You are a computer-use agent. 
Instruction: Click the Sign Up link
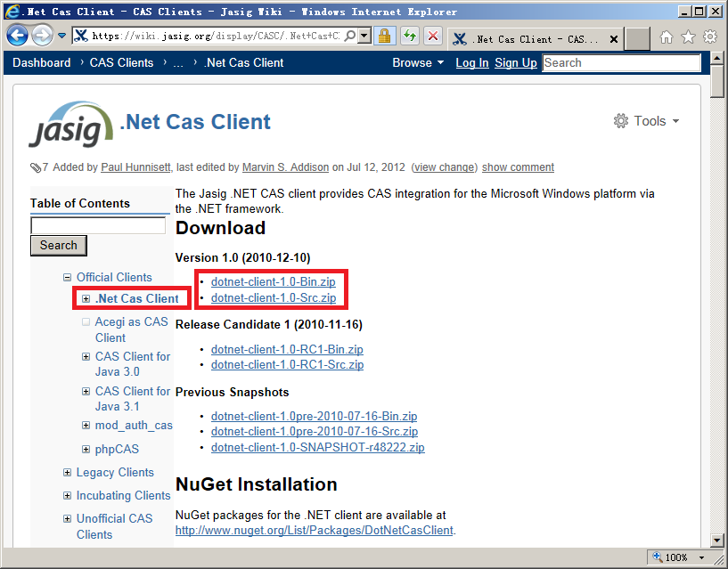[x=516, y=62]
